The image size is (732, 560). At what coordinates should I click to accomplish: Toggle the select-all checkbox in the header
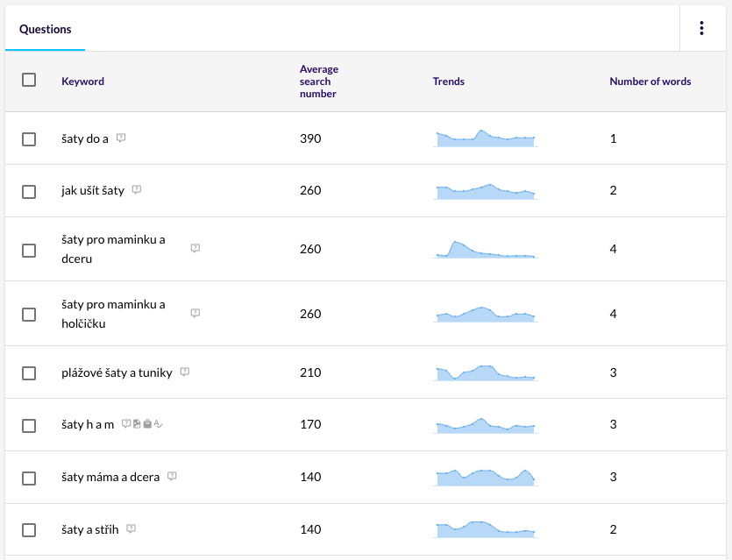(29, 80)
